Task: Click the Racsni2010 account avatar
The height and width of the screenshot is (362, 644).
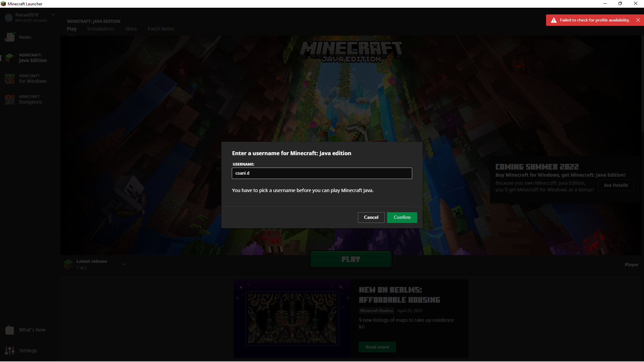Action: coord(9,17)
